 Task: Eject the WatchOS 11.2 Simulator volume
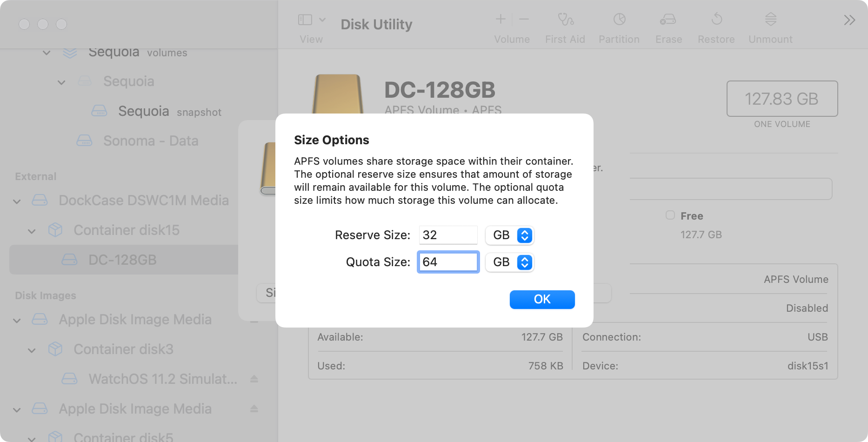254,379
